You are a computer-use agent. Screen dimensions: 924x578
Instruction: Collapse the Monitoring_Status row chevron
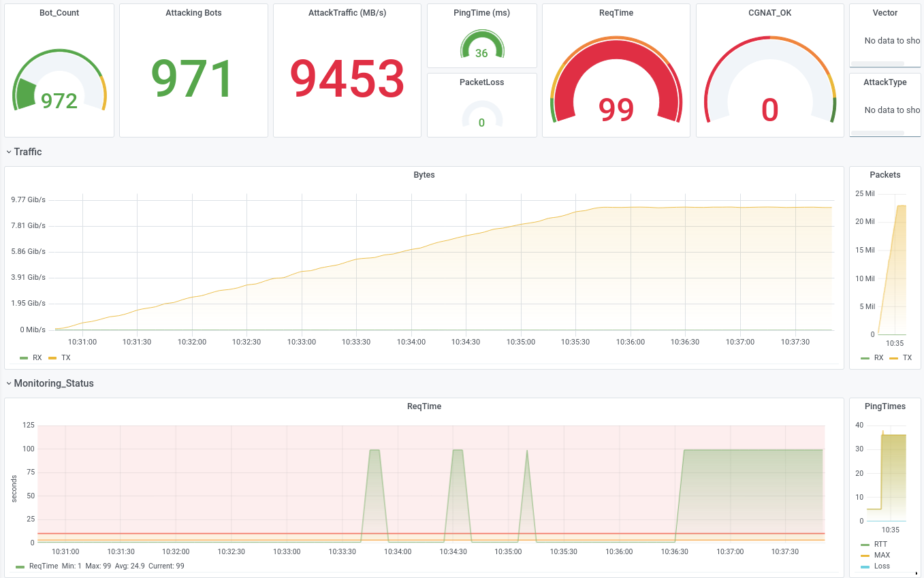click(8, 383)
